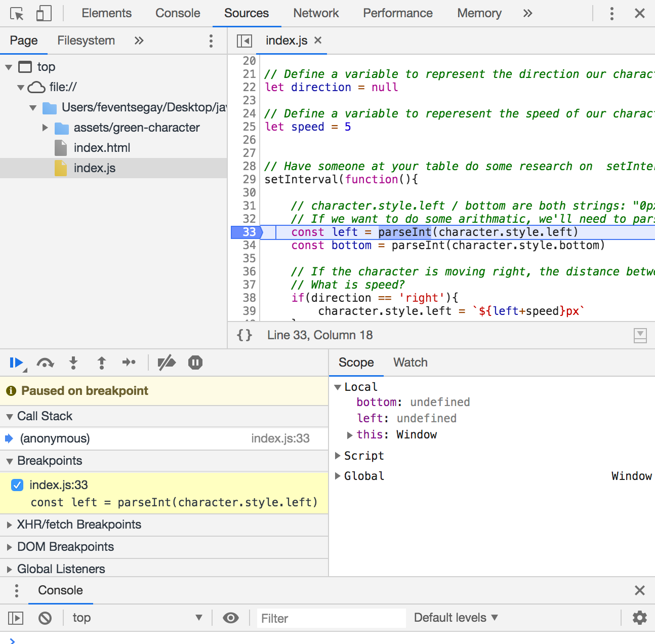Click the eye icon for live expression
Image resolution: width=655 pixels, height=644 pixels.
coord(231,618)
